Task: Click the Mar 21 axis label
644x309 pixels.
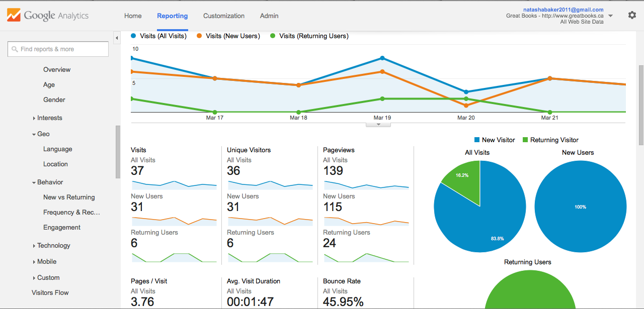Action: (549, 118)
